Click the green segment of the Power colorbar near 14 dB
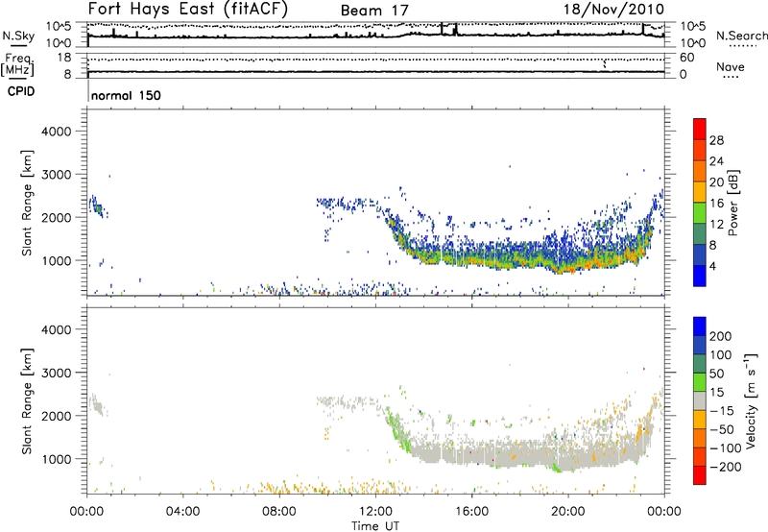The height and width of the screenshot is (532, 768). (700, 213)
